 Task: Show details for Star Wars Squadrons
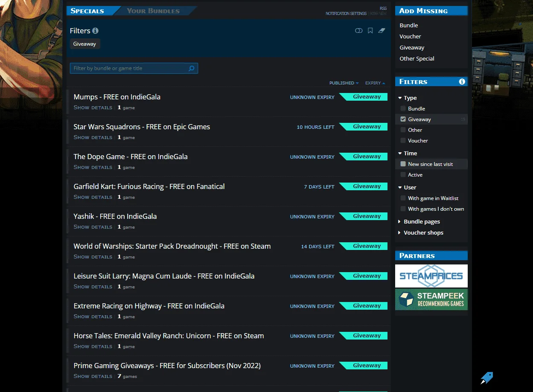(x=93, y=137)
